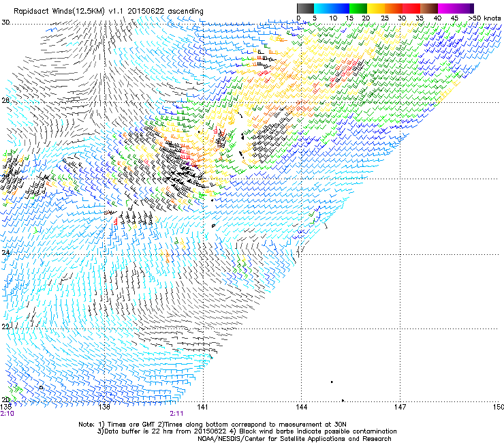Image resolution: width=504 pixels, height=443 pixels.
Task: Click the 'Rapidscat Winds(12.5KM) v1.1 20150622 ascending' title
Action: 108,12
